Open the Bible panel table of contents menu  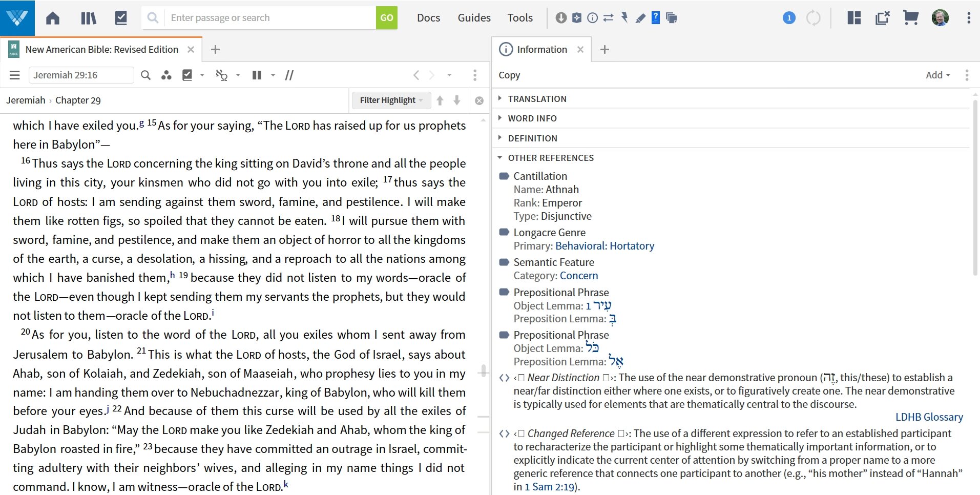point(15,75)
